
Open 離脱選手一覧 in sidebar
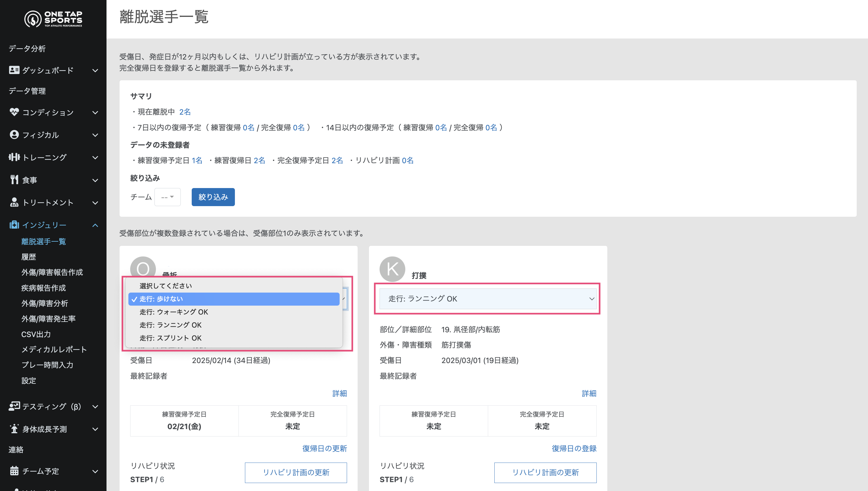pos(43,241)
